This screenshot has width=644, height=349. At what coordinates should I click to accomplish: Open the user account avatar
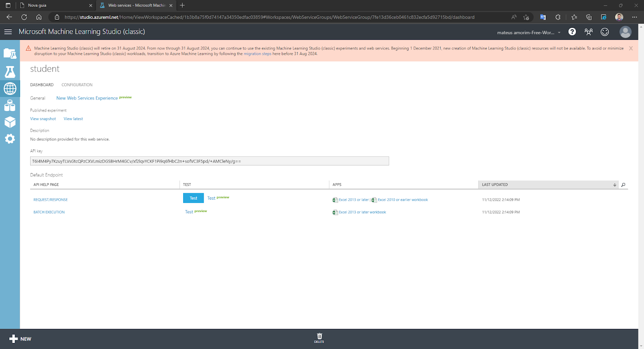pos(625,32)
